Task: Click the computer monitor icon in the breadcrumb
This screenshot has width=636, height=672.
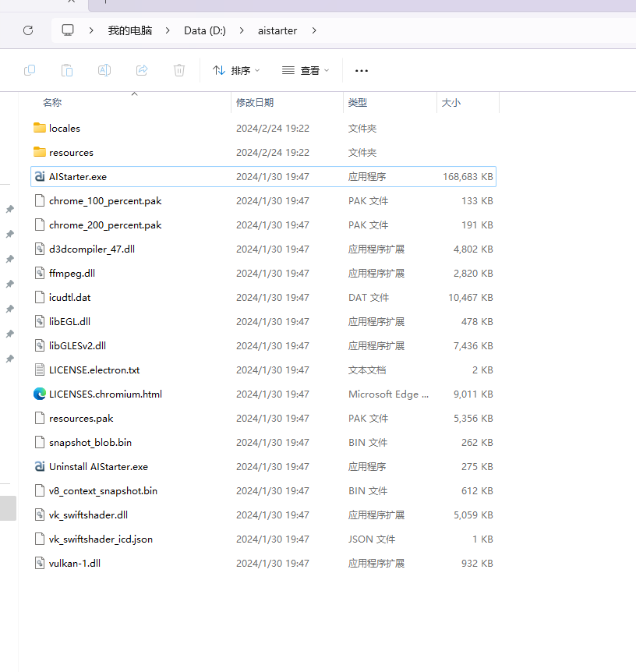Action: (68, 30)
